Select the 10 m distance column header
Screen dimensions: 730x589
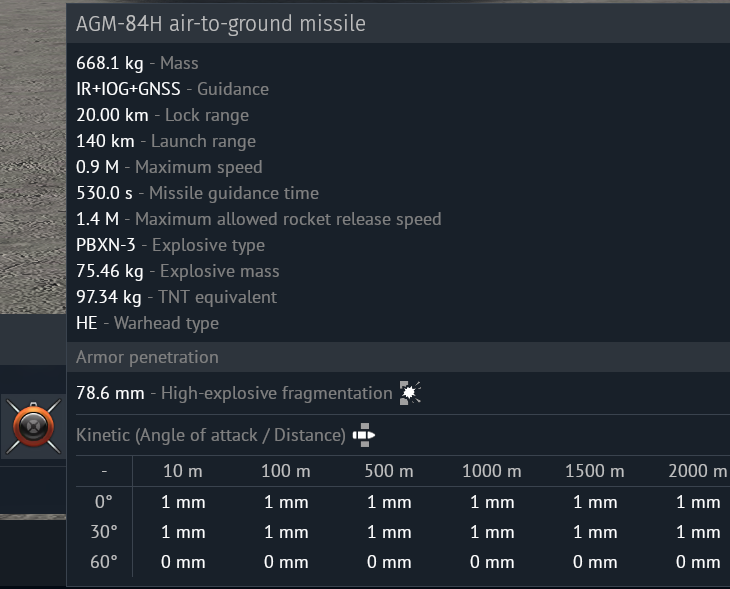[182, 471]
